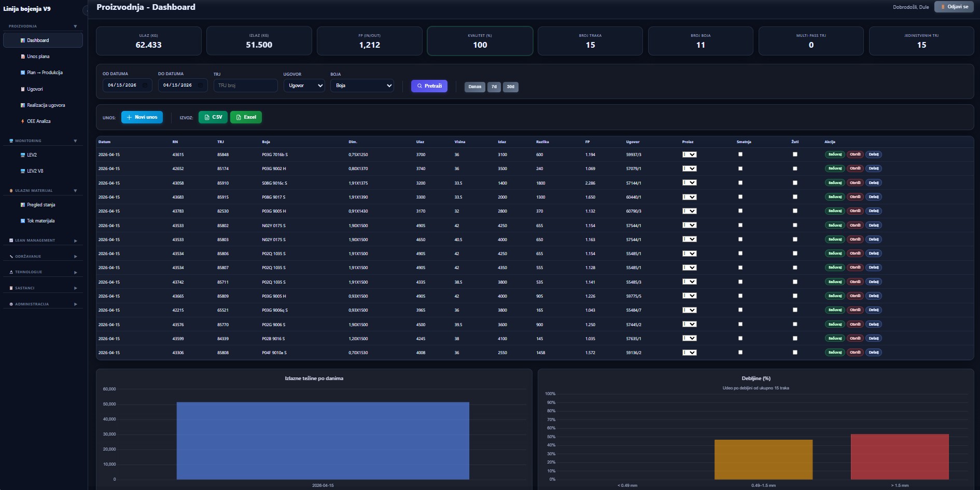Expand the Sastanci sidebar section
Image resolution: width=980 pixels, height=490 pixels.
76,288
